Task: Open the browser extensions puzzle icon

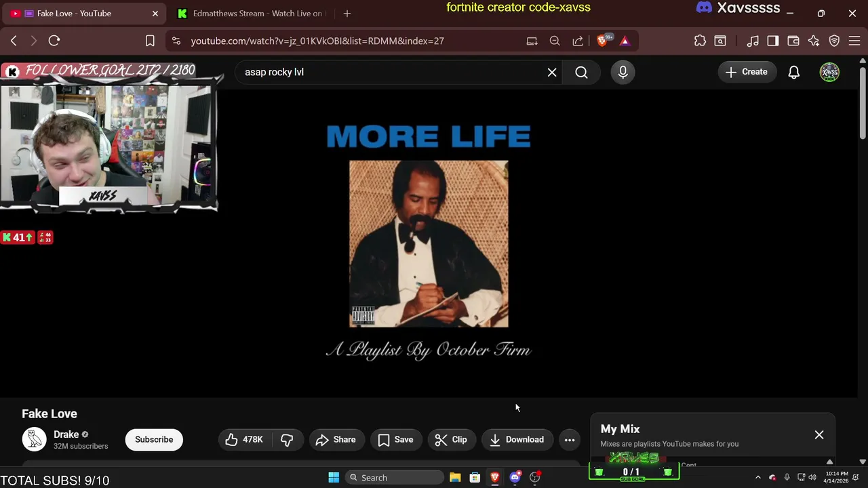Action: pyautogui.click(x=700, y=41)
